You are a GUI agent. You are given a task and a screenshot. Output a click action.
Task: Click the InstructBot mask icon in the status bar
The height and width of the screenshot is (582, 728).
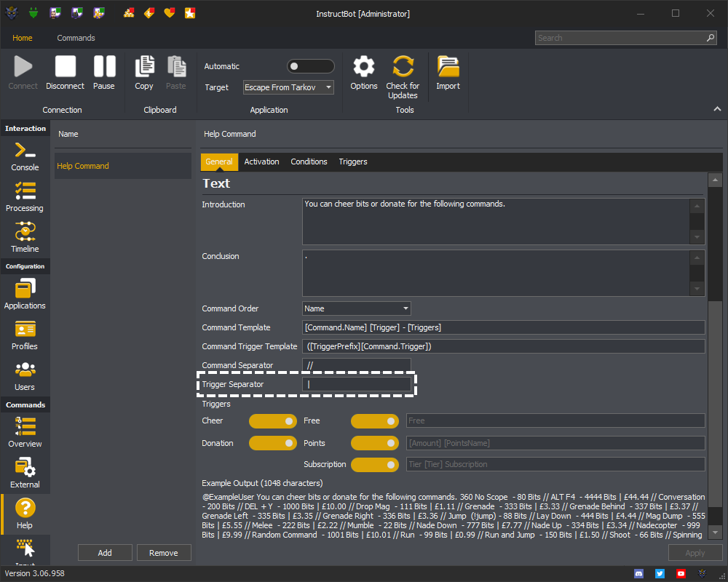point(702,574)
